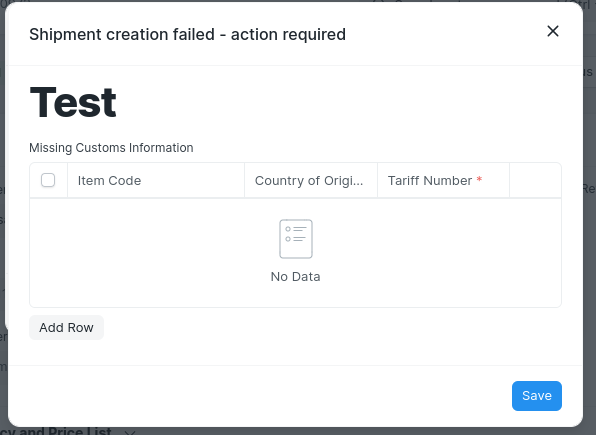Click the blank last column header cell
This screenshot has height=435, width=596.
[x=535, y=181]
